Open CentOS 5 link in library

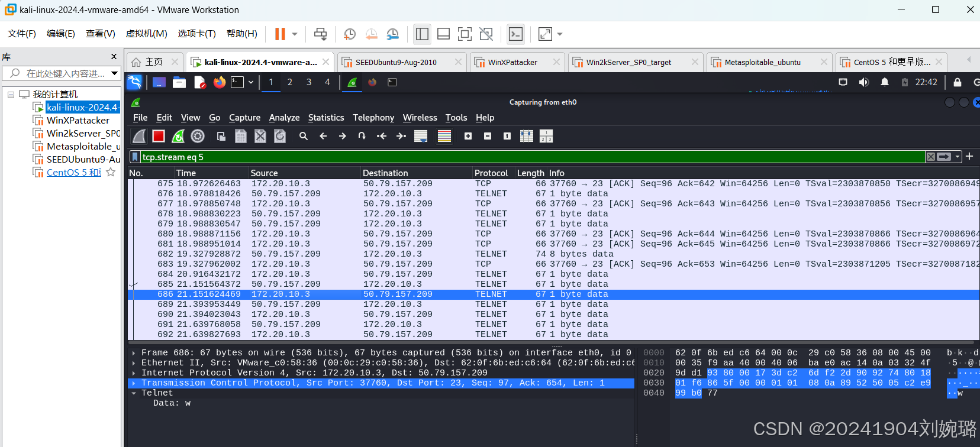pyautogui.click(x=74, y=173)
